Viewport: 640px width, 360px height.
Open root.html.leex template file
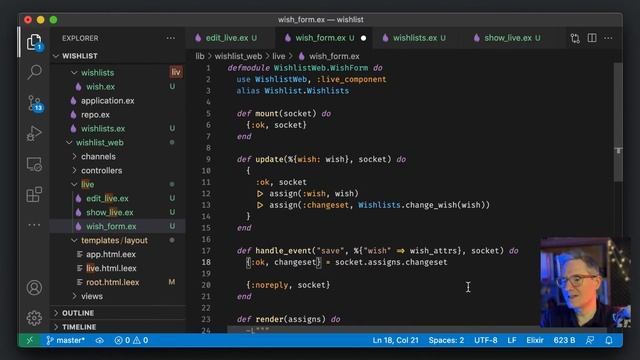coord(118,282)
